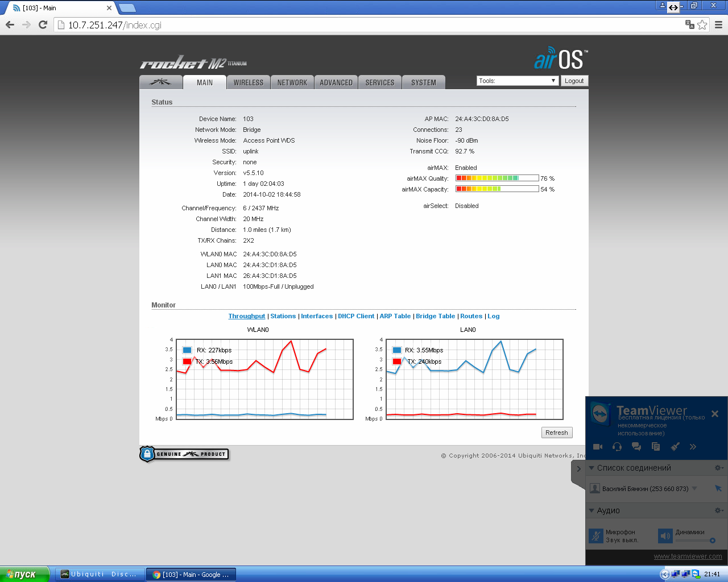
Task: Open the DHCP Client link
Action: coord(356,316)
